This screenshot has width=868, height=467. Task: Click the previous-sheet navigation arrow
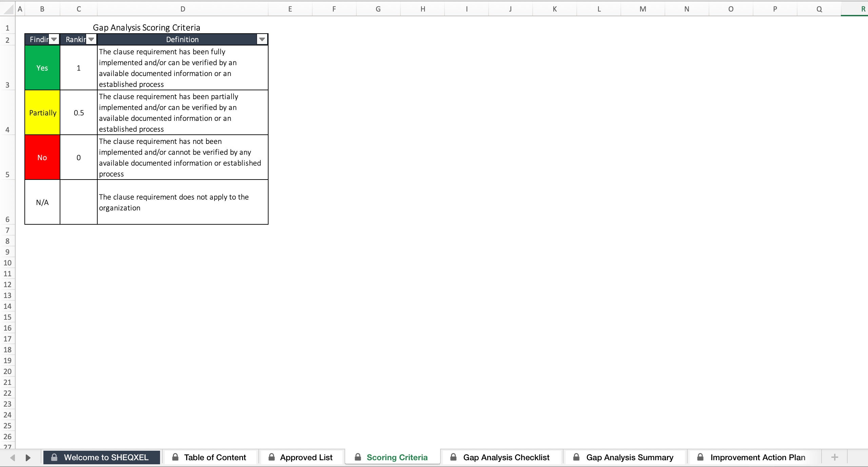point(12,457)
